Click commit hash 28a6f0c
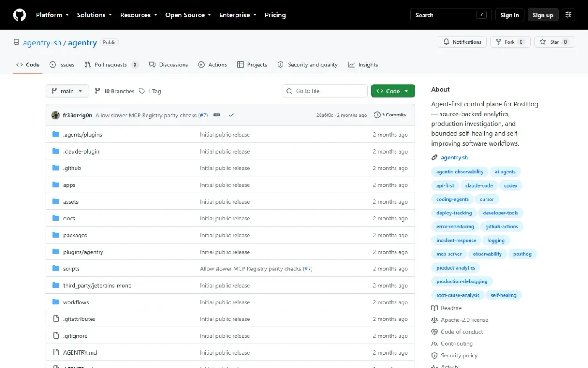Screen dimensions: 588x368 [x=325, y=115]
